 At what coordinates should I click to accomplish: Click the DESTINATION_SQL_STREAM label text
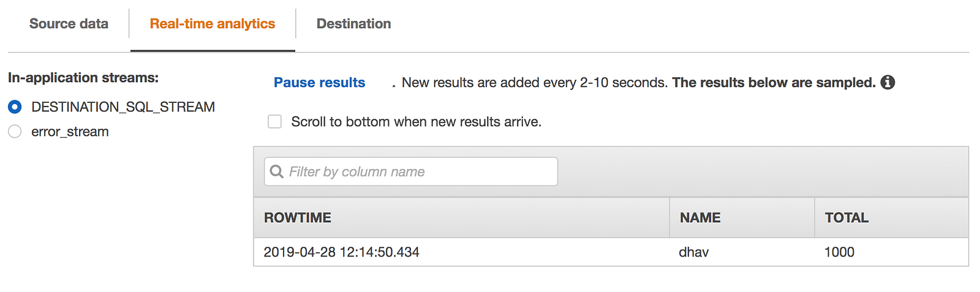point(123,107)
